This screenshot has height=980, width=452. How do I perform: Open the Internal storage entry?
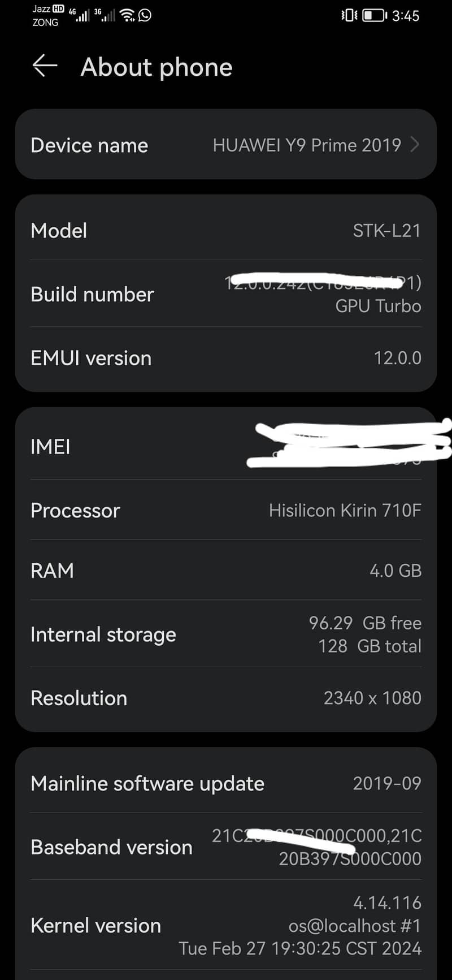click(226, 634)
